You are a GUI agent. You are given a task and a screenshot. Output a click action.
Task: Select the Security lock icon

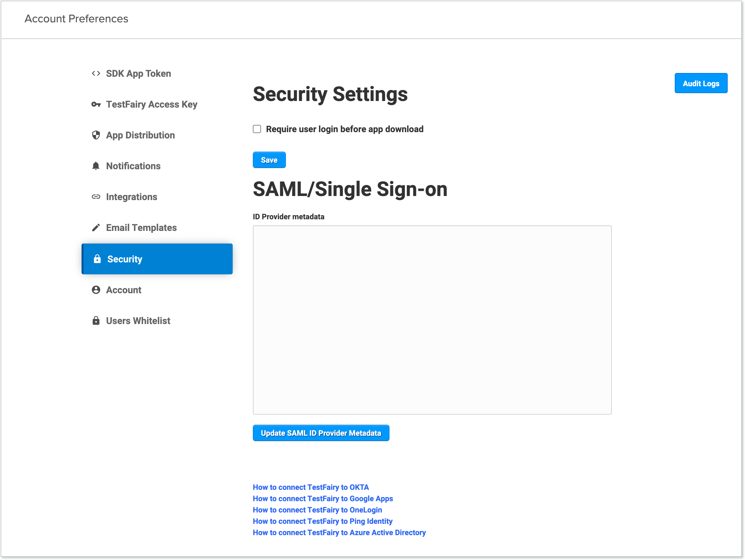pos(97,259)
